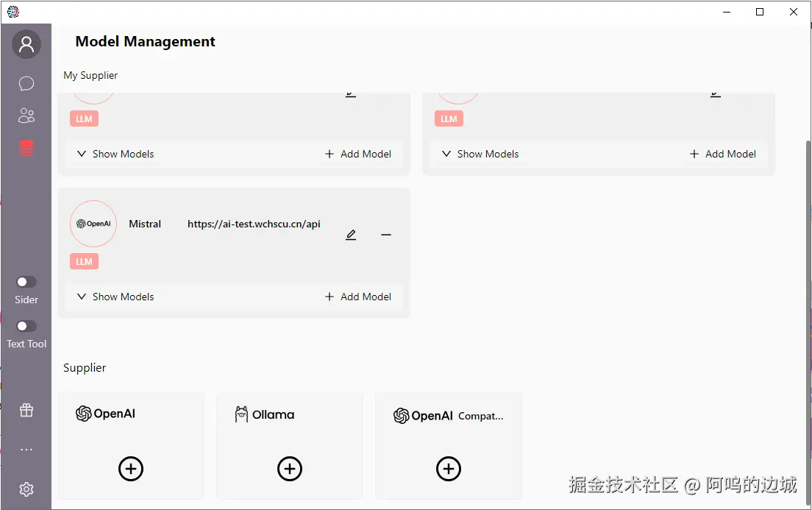812x510 pixels.
Task: Open the settings gear icon
Action: pyautogui.click(x=26, y=489)
